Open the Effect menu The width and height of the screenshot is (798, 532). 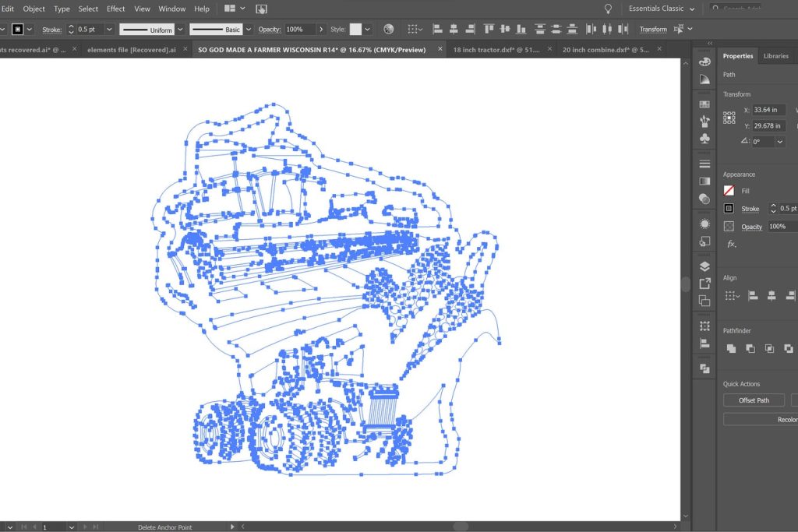coord(115,9)
